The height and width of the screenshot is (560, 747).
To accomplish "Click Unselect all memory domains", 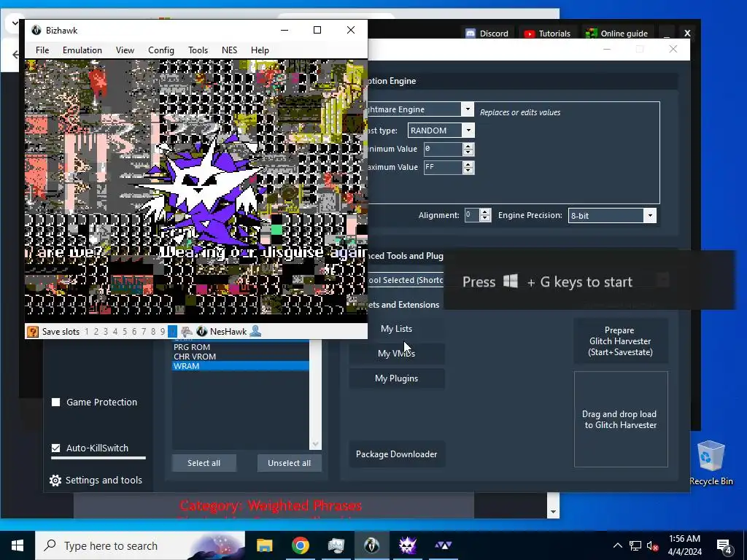I will 289,463.
